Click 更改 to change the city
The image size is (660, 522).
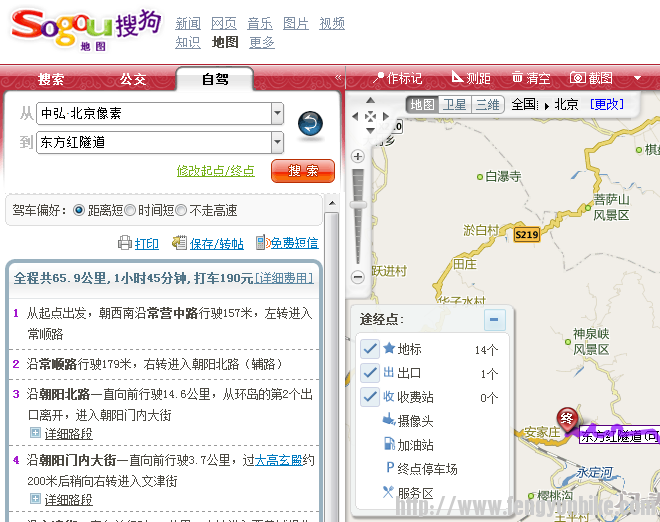tap(607, 104)
